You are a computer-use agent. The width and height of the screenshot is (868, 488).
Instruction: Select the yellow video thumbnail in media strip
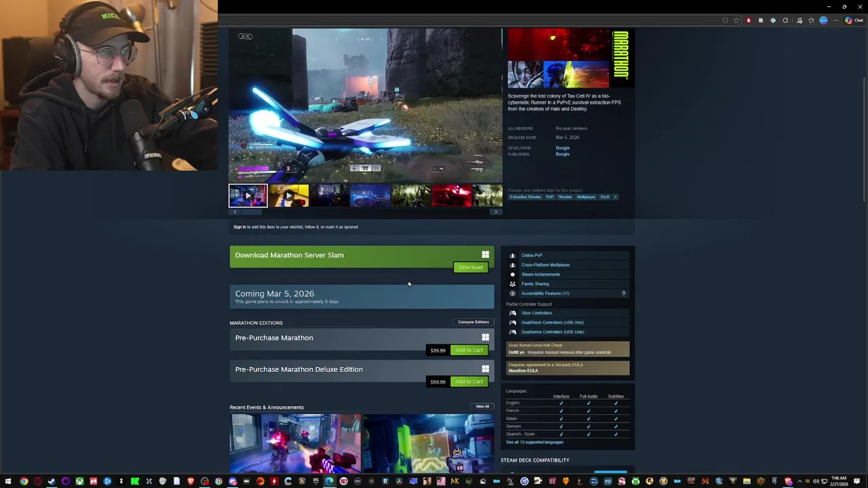(289, 196)
